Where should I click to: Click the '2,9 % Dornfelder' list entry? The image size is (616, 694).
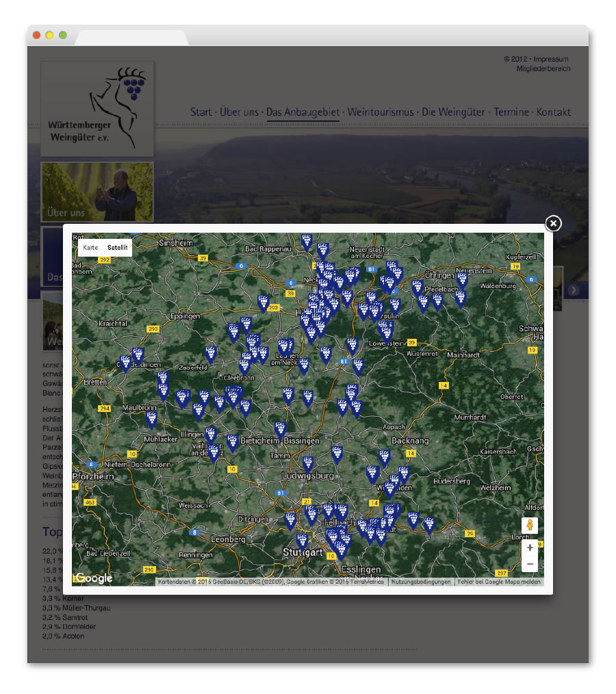coord(69,627)
